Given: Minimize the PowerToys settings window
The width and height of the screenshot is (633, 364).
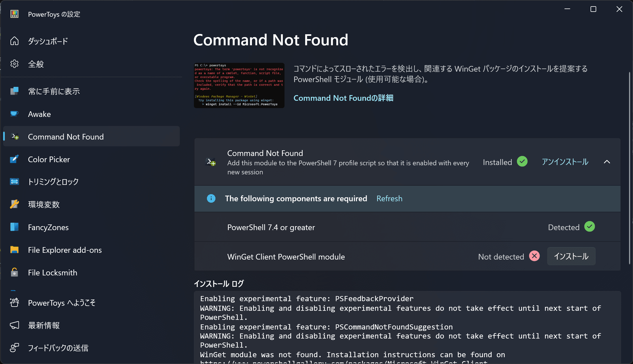Looking at the screenshot, I should [567, 9].
